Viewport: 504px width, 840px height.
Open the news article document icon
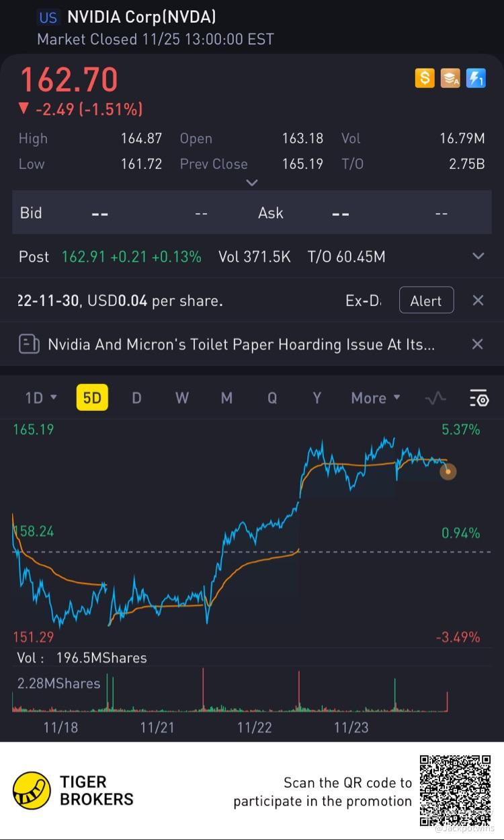[x=29, y=344]
